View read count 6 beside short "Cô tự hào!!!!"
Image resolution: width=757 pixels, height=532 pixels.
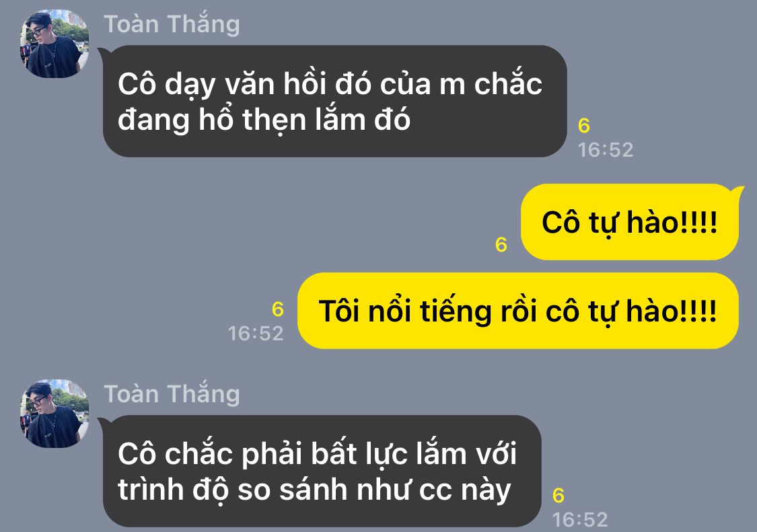click(501, 245)
